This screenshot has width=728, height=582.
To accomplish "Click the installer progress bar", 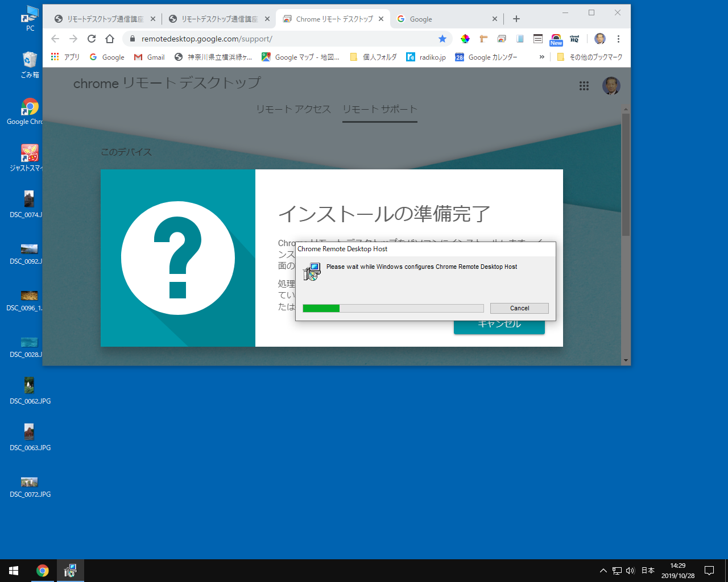I will pos(393,308).
